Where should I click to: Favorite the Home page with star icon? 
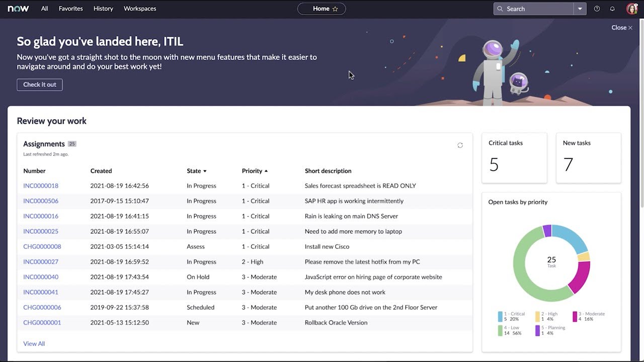click(335, 9)
